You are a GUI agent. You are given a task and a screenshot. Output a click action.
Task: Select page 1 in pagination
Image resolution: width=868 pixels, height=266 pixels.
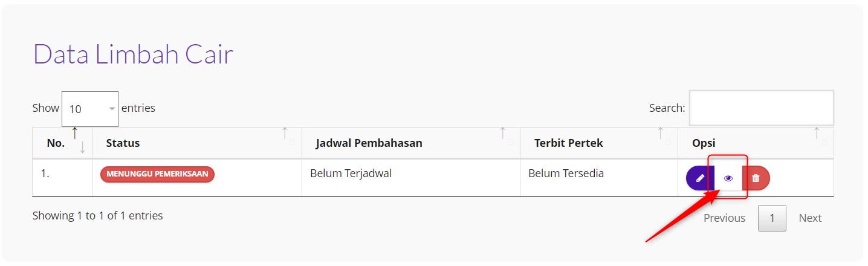(772, 218)
